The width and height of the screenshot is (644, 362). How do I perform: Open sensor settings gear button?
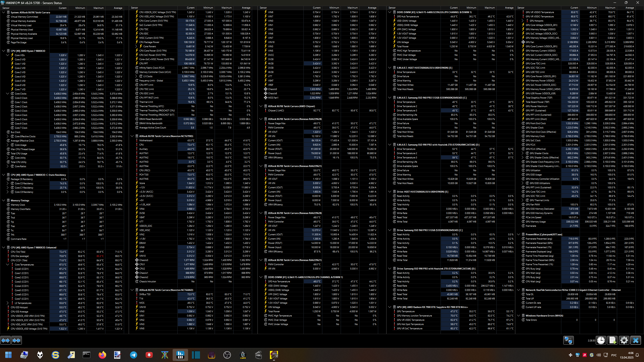(624, 340)
